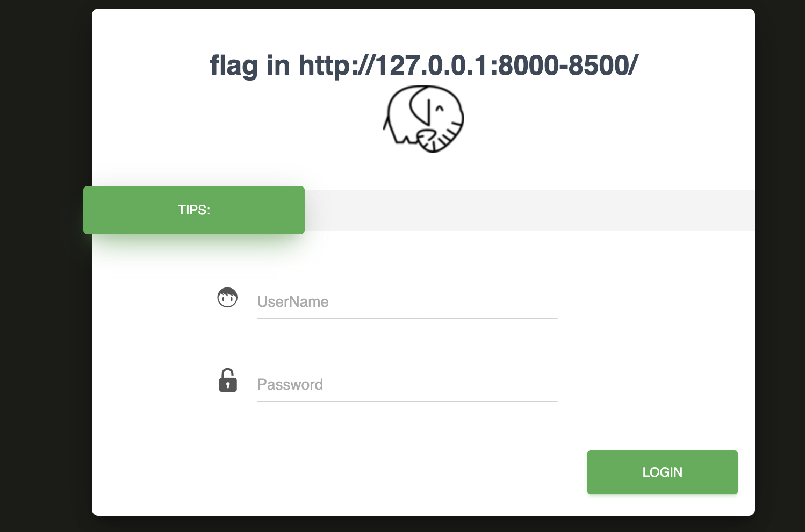Image resolution: width=805 pixels, height=532 pixels.
Task: Click the 8000-8500 port range in heading
Action: coord(564,66)
